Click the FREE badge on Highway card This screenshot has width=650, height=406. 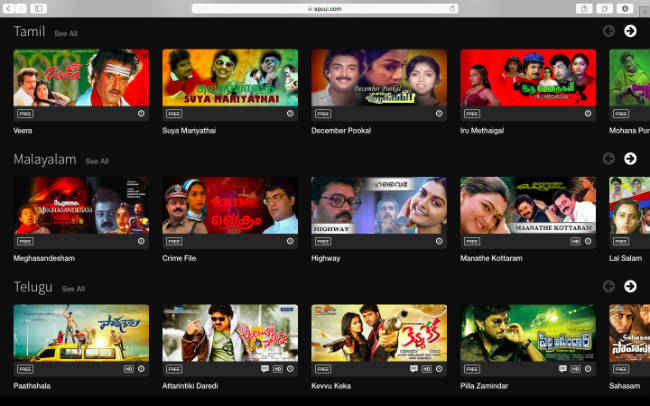[323, 241]
